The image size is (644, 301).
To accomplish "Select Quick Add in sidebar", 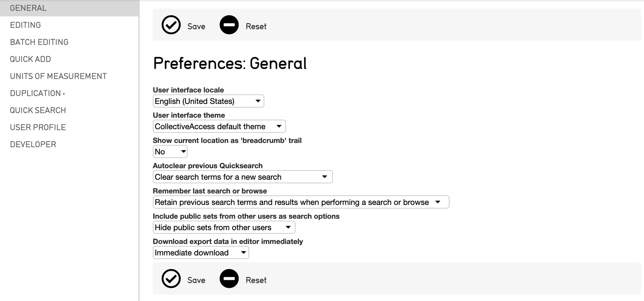I will [30, 59].
